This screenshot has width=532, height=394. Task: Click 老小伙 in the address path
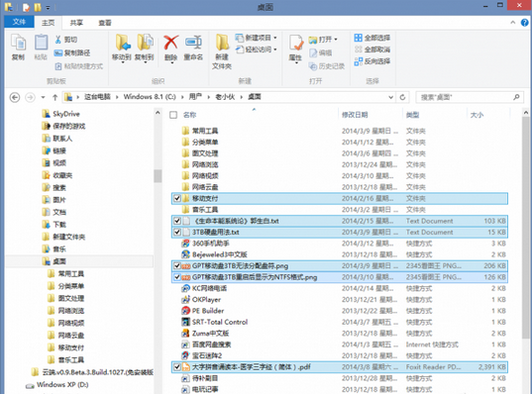pos(225,97)
